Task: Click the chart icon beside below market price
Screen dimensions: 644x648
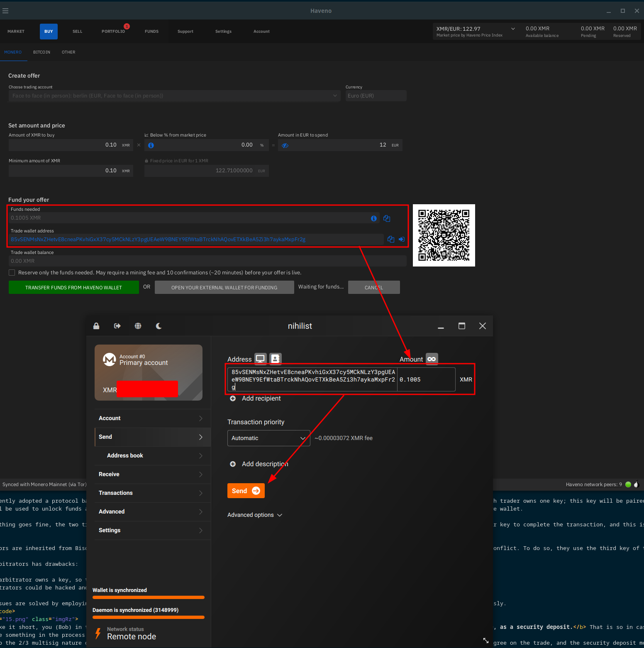Action: click(146, 135)
